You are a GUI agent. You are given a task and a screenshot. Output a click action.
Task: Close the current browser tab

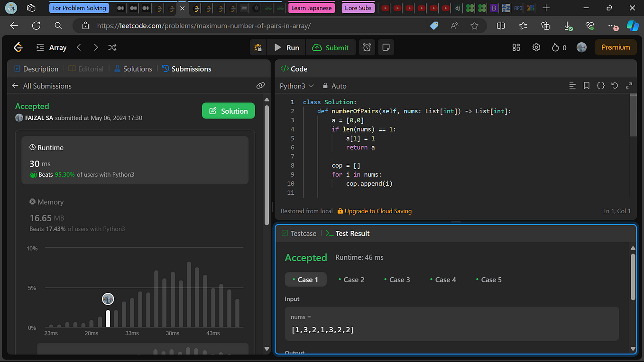point(182,8)
